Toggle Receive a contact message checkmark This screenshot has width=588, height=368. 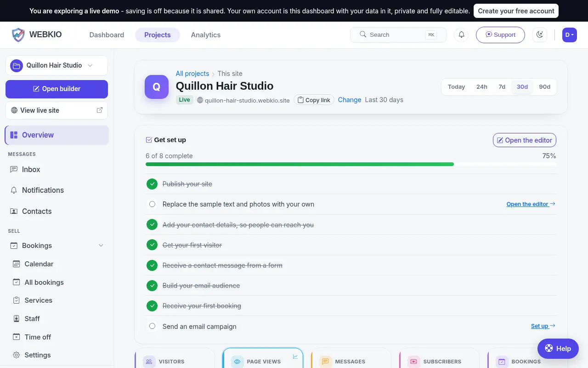152,265
